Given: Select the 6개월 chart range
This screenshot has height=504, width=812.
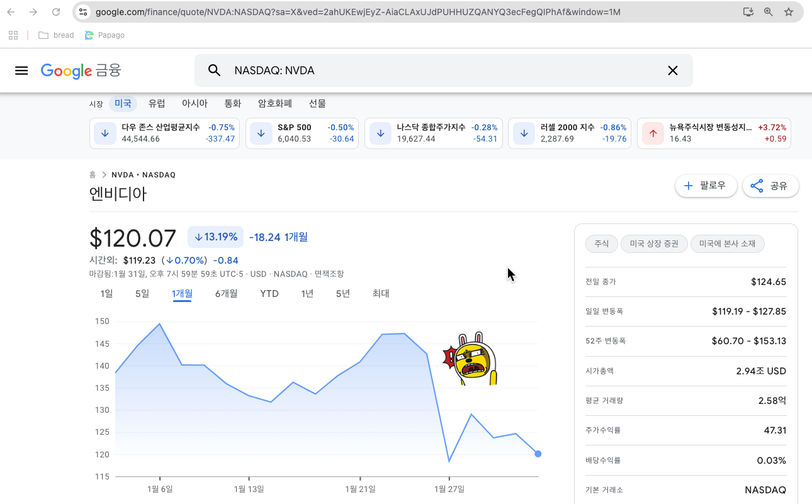Looking at the screenshot, I should click(x=226, y=293).
